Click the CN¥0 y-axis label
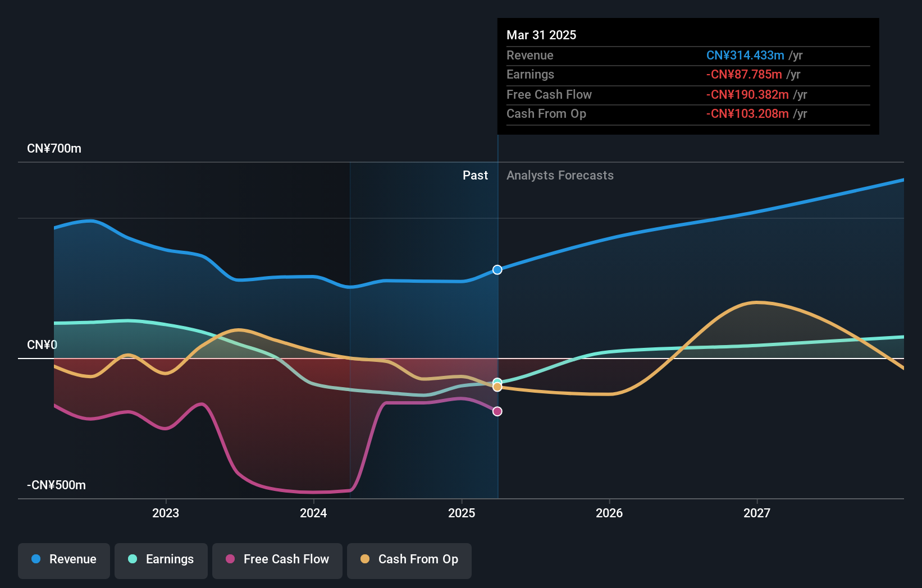The height and width of the screenshot is (588, 922). tap(42, 344)
